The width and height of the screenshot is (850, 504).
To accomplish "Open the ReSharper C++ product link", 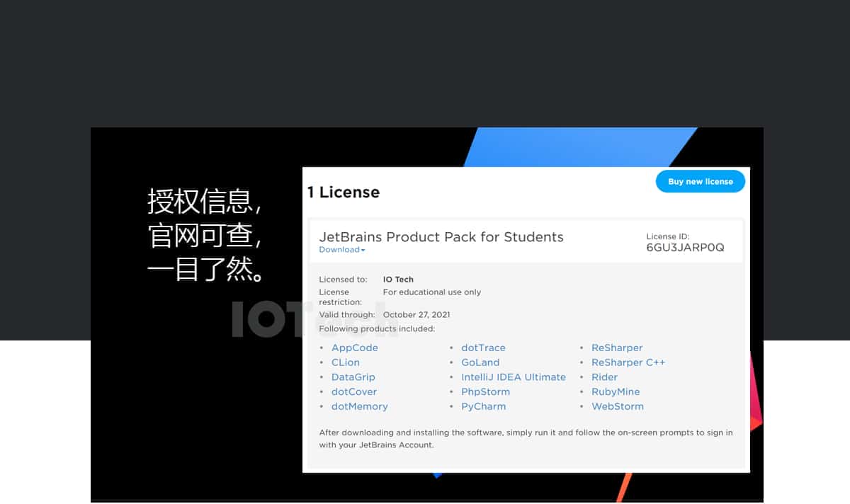I will 628,362.
